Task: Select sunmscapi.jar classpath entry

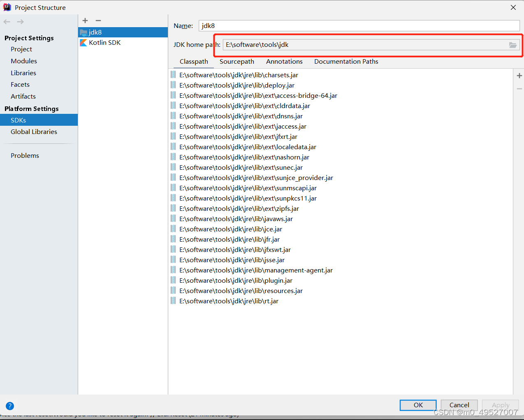Action: tap(248, 188)
